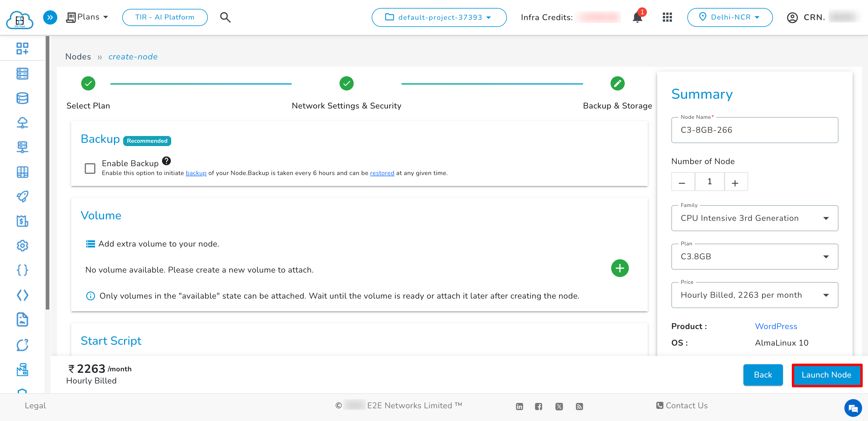The width and height of the screenshot is (868, 421).
Task: Open the restored hyperlink
Action: click(382, 173)
